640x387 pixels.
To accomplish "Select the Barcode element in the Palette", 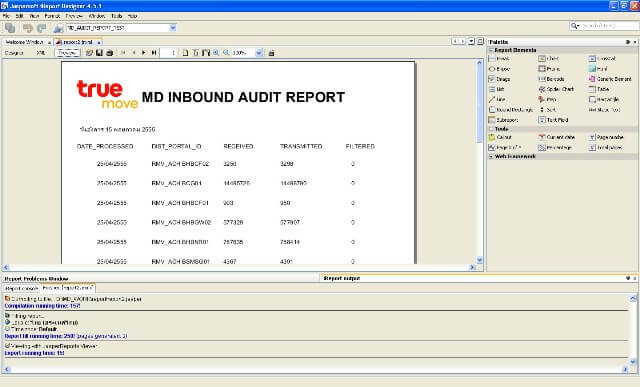I will (x=551, y=79).
